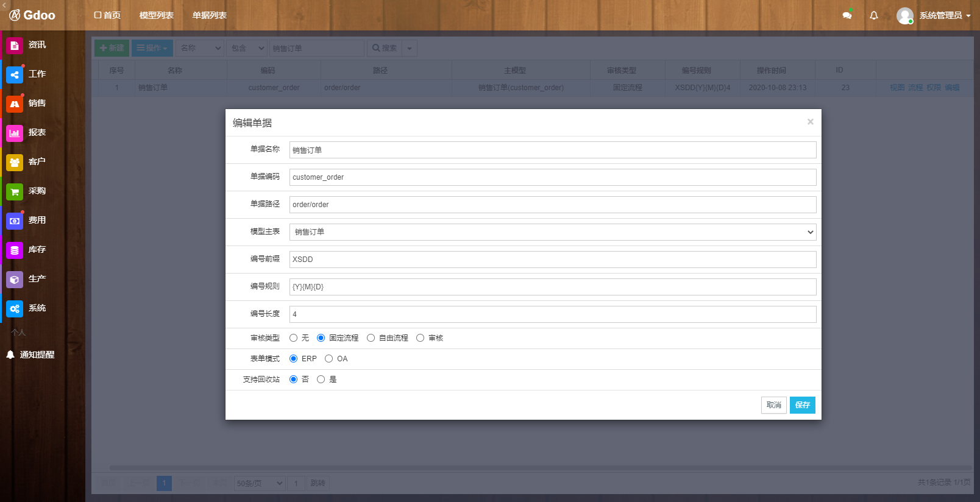Select 无 for 审核类型
This screenshot has width=980, height=502.
294,338
